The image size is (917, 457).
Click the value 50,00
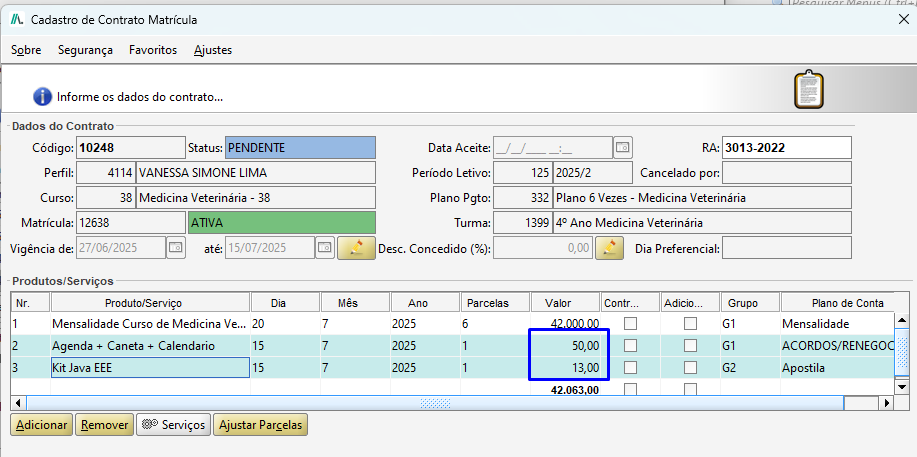585,346
